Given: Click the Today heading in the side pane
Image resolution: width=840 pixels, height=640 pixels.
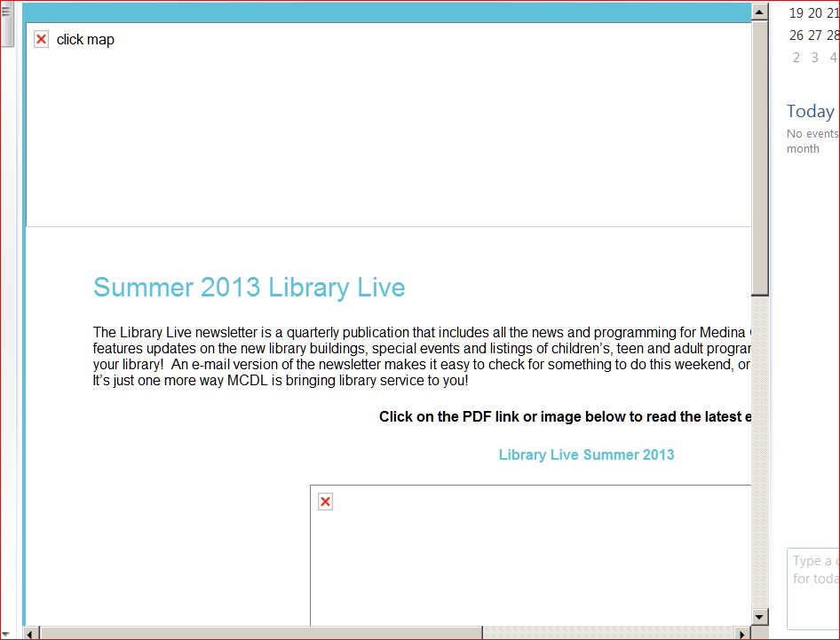Looking at the screenshot, I should click(x=811, y=111).
